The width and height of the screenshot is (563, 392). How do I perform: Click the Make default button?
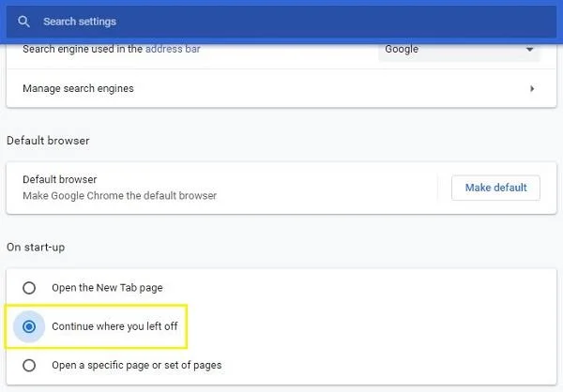click(x=495, y=188)
